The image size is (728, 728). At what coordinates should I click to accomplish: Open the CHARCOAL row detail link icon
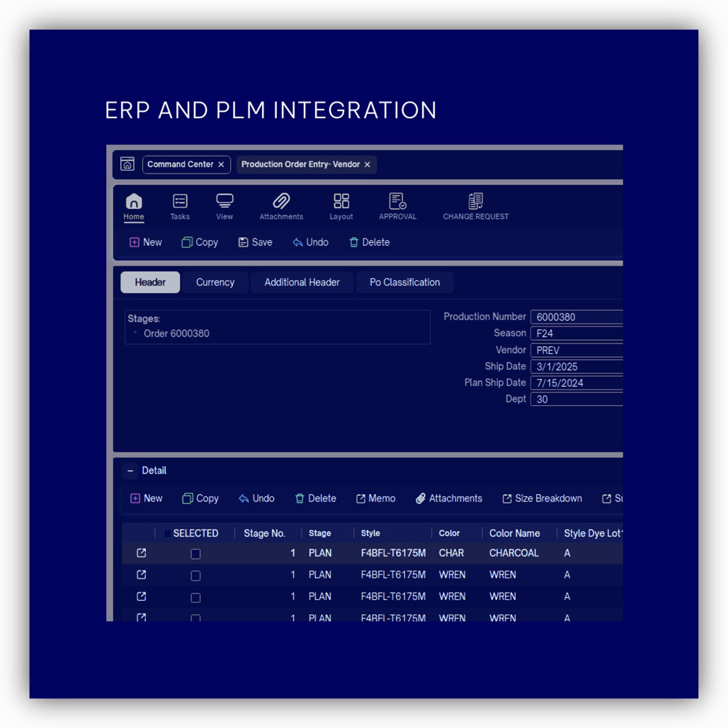(x=141, y=553)
